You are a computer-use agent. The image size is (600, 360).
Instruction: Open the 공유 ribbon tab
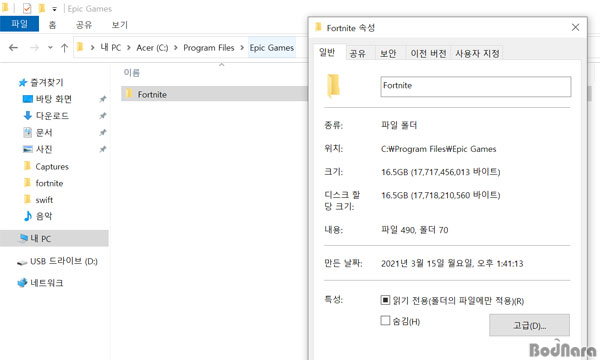click(84, 25)
